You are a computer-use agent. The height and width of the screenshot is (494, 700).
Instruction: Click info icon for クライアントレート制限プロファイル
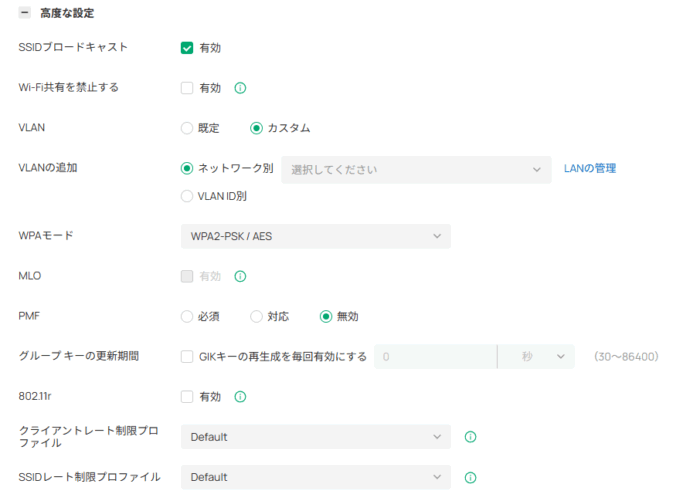[x=470, y=437]
